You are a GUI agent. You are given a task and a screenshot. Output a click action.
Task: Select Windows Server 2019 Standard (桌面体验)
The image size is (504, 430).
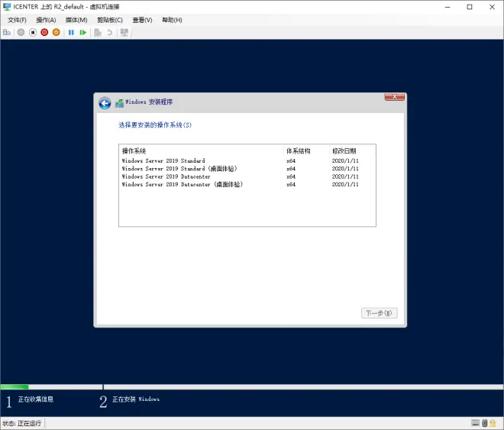[x=247, y=169]
